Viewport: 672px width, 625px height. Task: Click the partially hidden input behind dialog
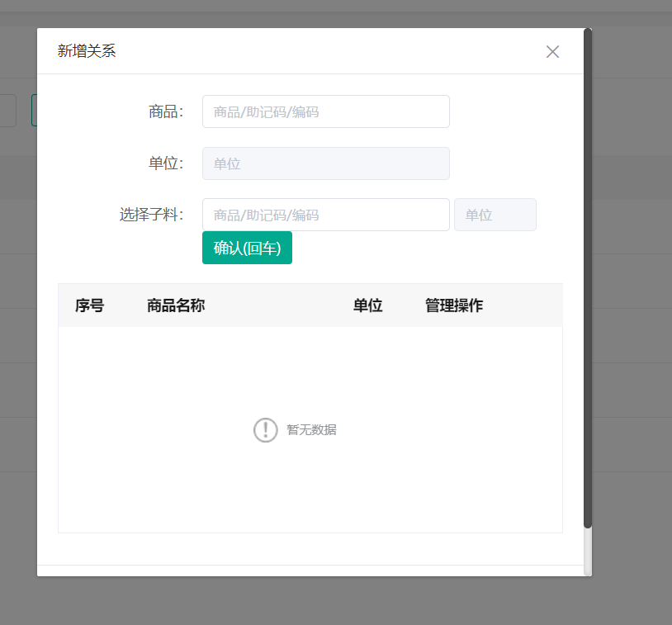[x=7, y=111]
